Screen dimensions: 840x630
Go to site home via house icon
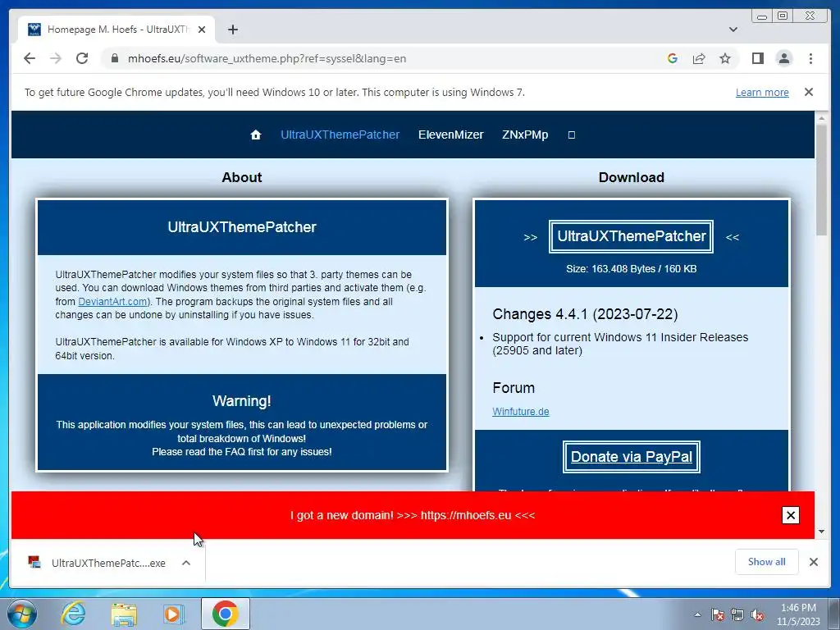[x=256, y=135]
